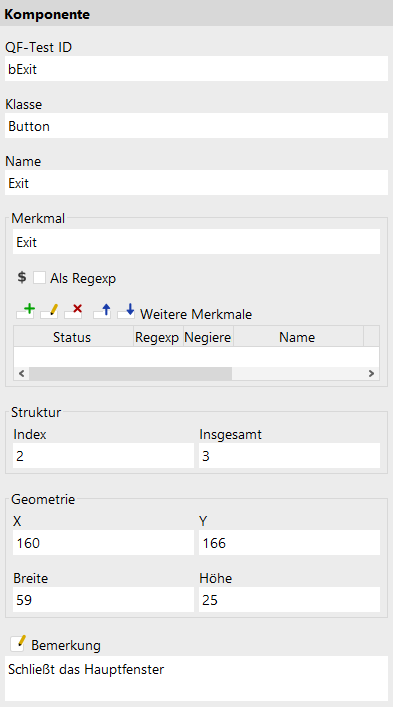
Task: Click the Bemerkung text area
Action: pos(196,678)
